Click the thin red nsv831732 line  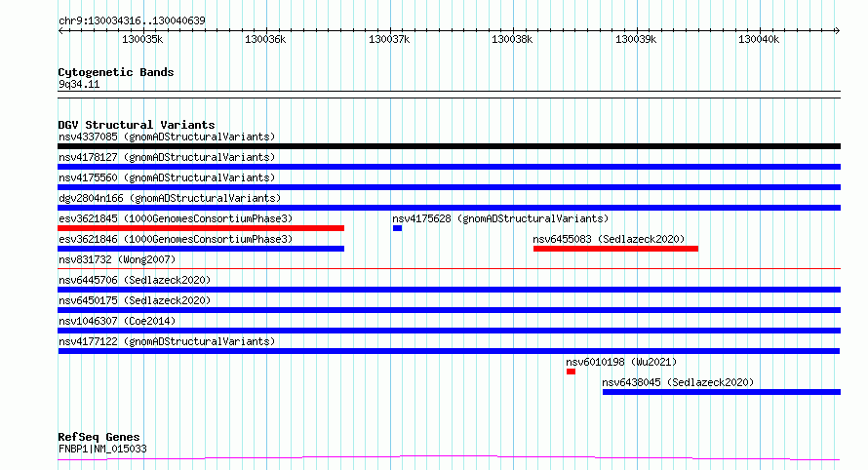tap(449, 269)
